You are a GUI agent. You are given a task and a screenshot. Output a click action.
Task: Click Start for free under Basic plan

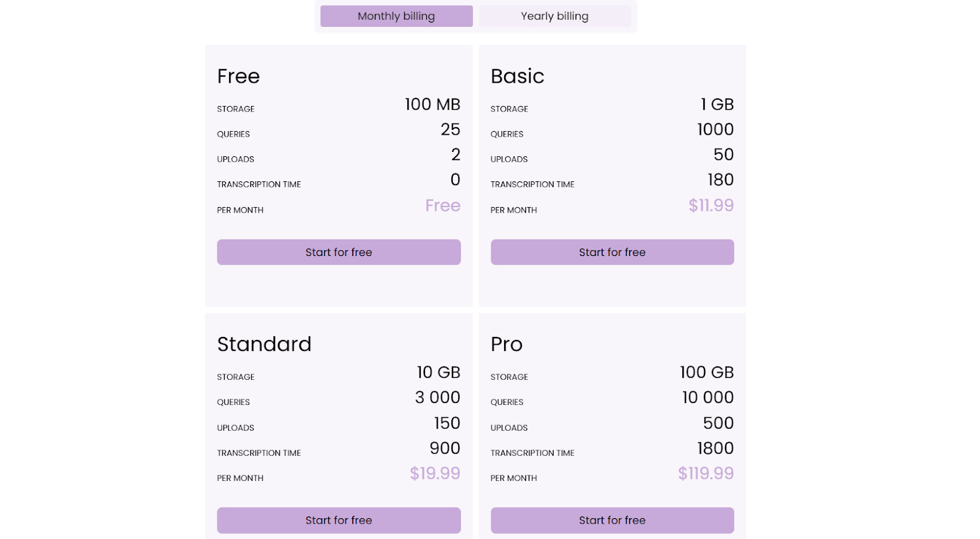(612, 252)
